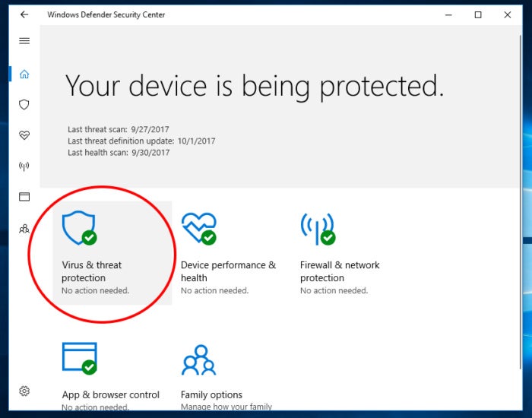
Task: Click the vertical scrollbar on the right
Action: (521, 202)
